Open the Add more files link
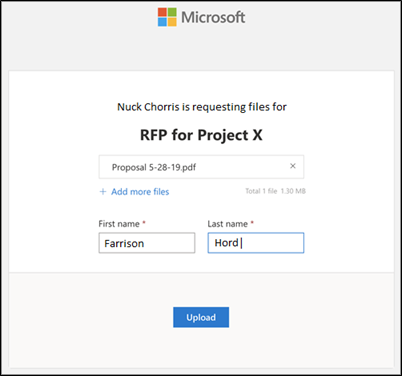Image resolution: width=402 pixels, height=376 pixels. coord(140,192)
